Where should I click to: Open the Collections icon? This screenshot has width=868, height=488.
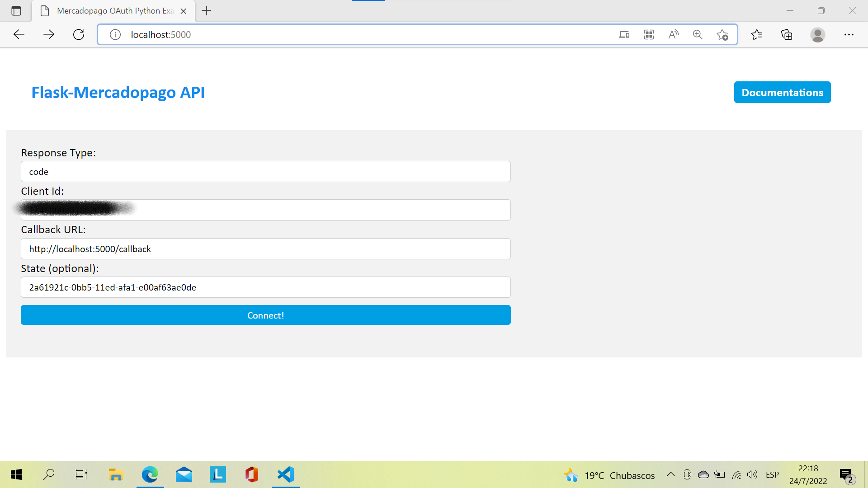pos(787,34)
